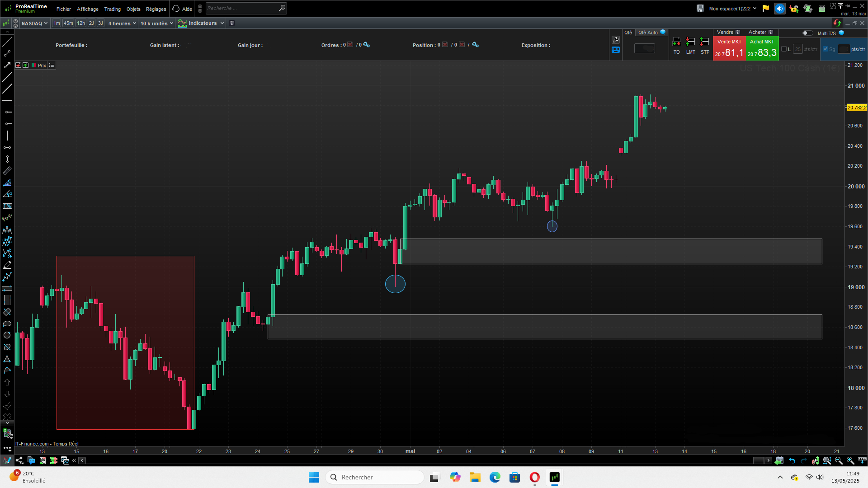868x488 pixels.
Task: Expand the NASDAQ instrument dropdown
Action: [34, 23]
